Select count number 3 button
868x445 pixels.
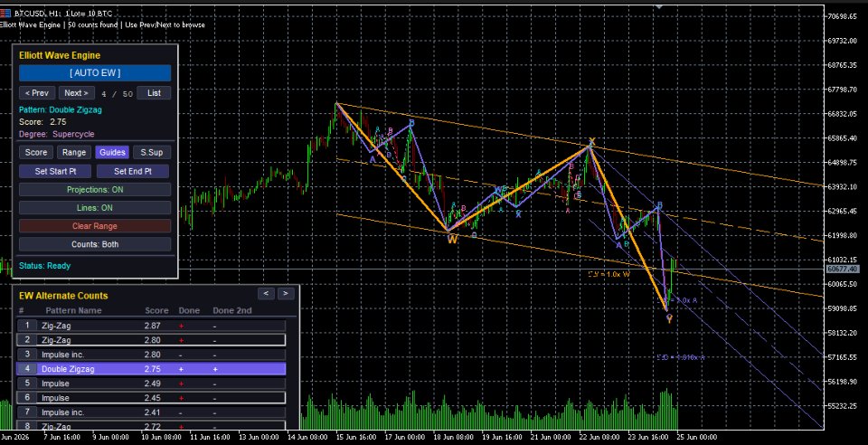tap(26, 355)
